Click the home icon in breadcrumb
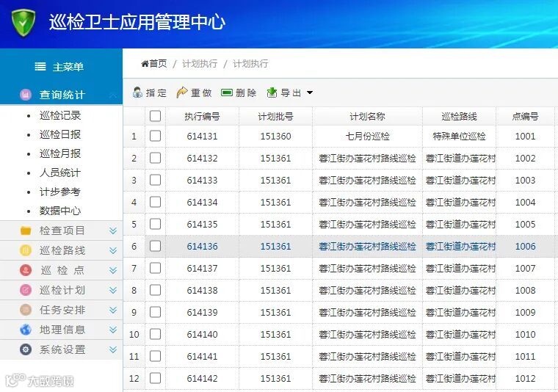Screen dimensions: 558x392 click(x=145, y=64)
